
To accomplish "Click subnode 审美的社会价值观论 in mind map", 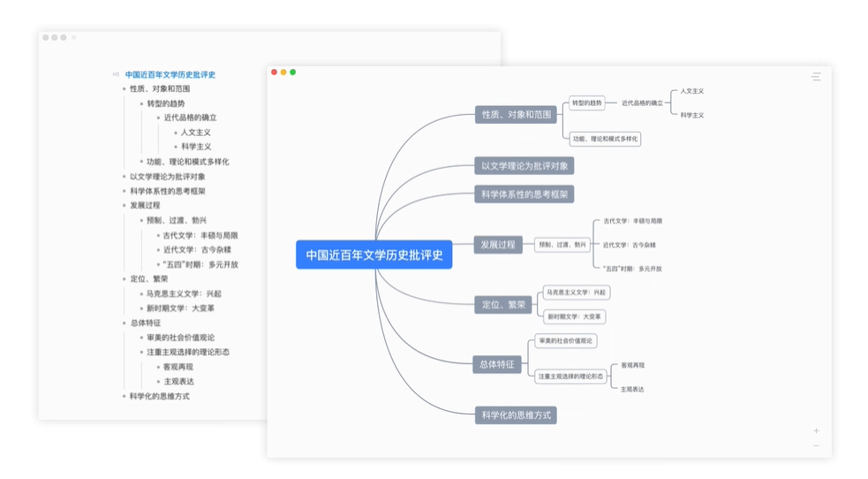I will tap(565, 340).
